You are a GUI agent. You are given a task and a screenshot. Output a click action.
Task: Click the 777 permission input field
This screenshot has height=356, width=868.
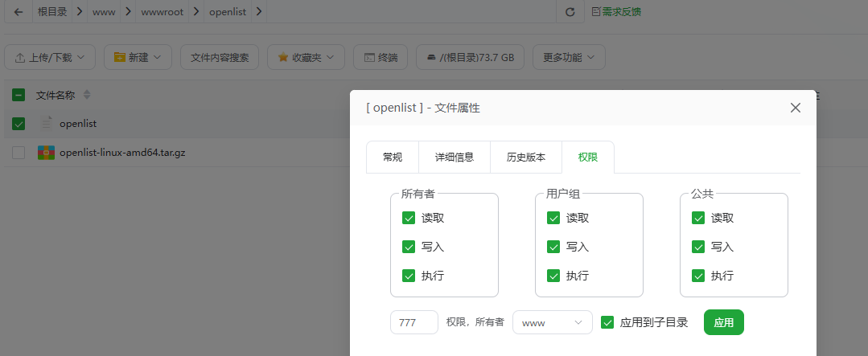414,322
